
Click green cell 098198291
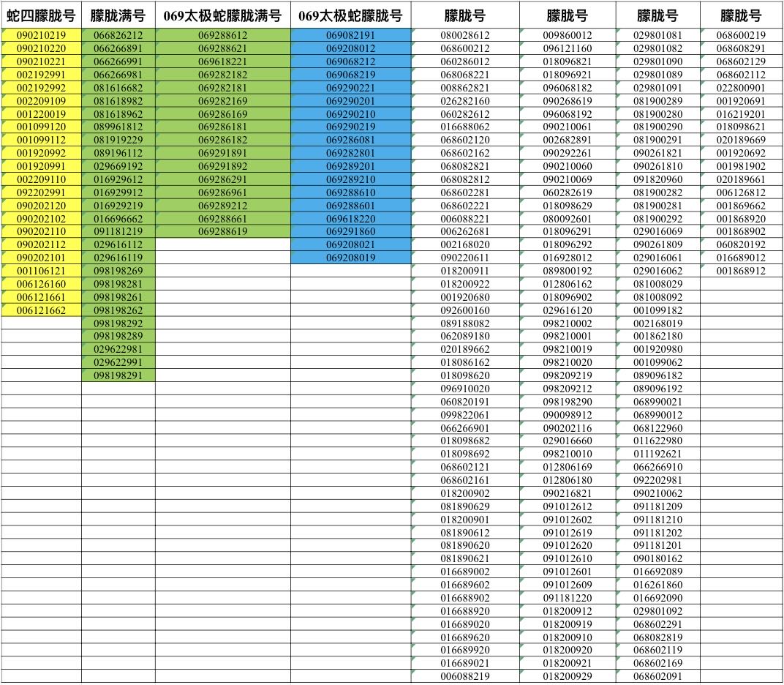tap(118, 375)
